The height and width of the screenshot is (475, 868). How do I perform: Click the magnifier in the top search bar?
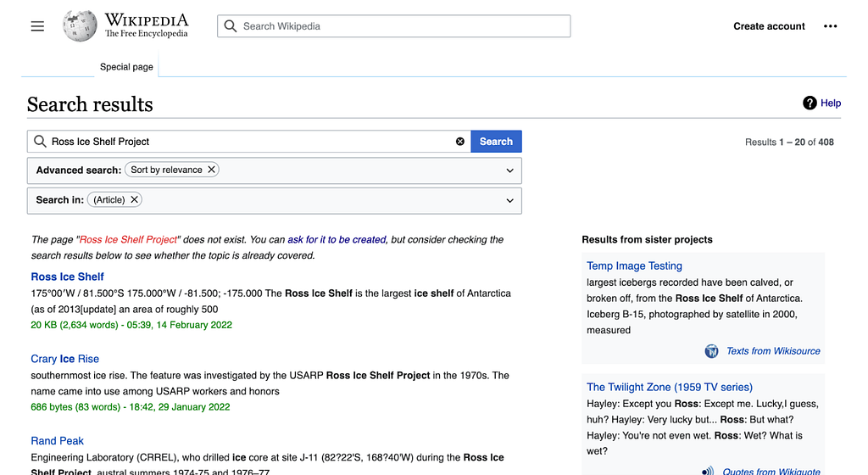(x=231, y=26)
